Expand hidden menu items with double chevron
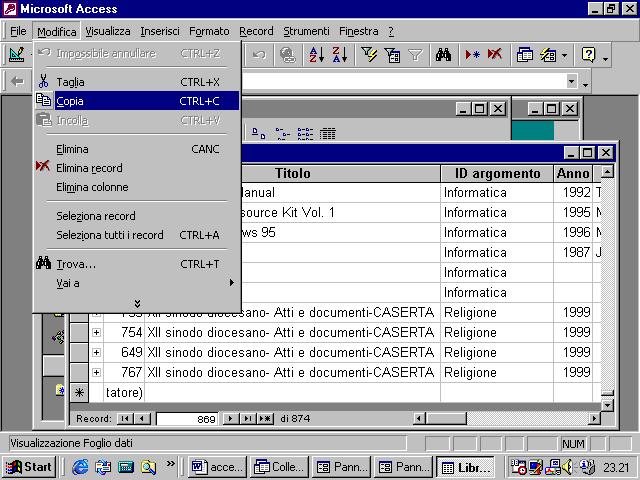The height and width of the screenshot is (480, 640). click(138, 303)
